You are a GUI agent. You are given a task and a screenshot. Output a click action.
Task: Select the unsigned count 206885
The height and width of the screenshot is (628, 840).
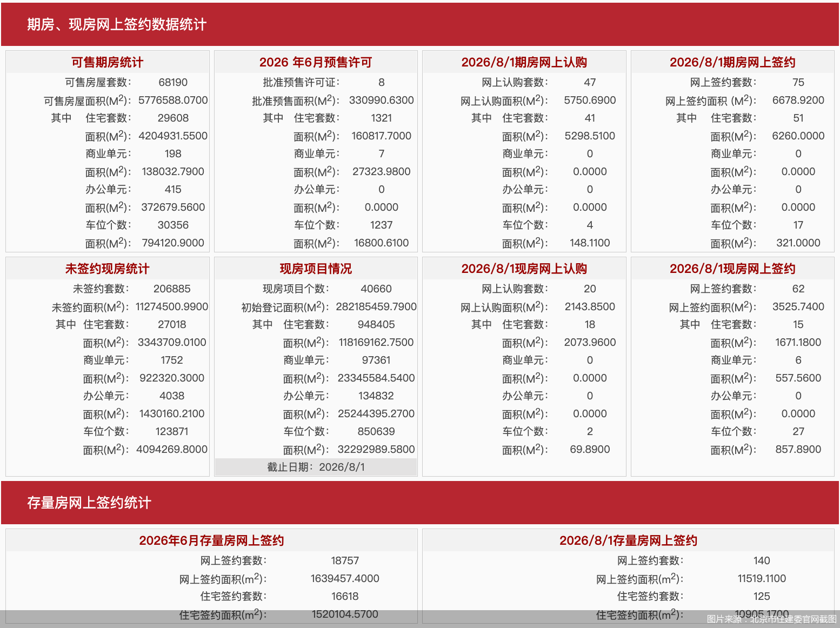(172, 289)
